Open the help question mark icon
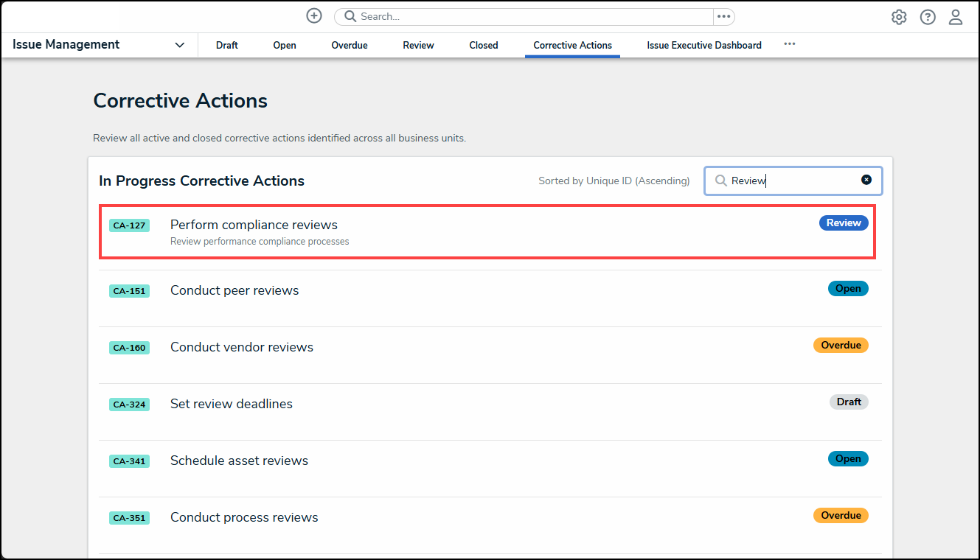 pyautogui.click(x=928, y=16)
